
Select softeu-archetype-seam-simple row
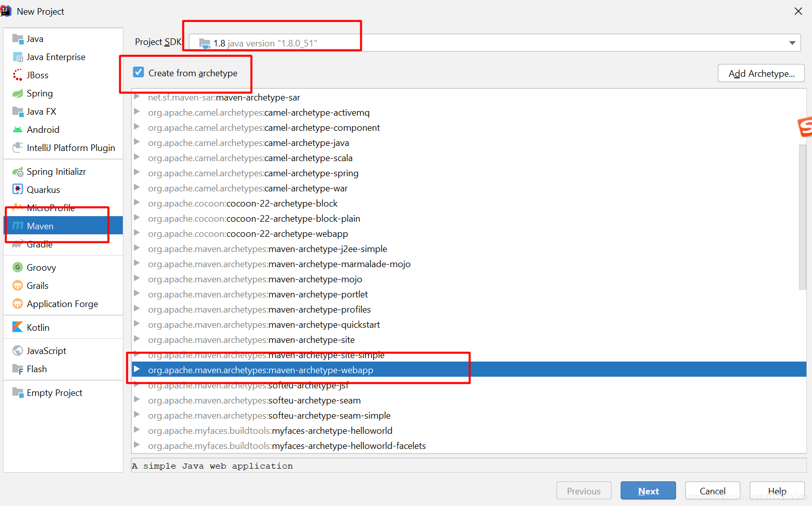tap(468, 415)
